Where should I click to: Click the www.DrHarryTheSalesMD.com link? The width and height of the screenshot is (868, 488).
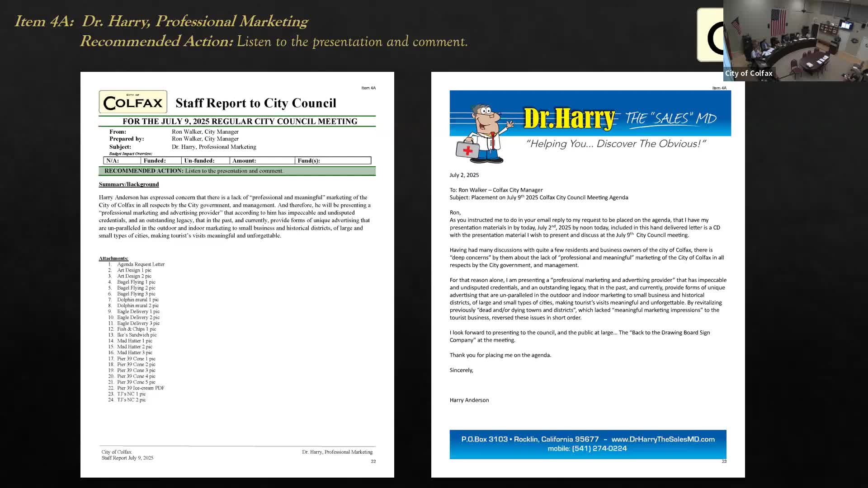tap(663, 439)
